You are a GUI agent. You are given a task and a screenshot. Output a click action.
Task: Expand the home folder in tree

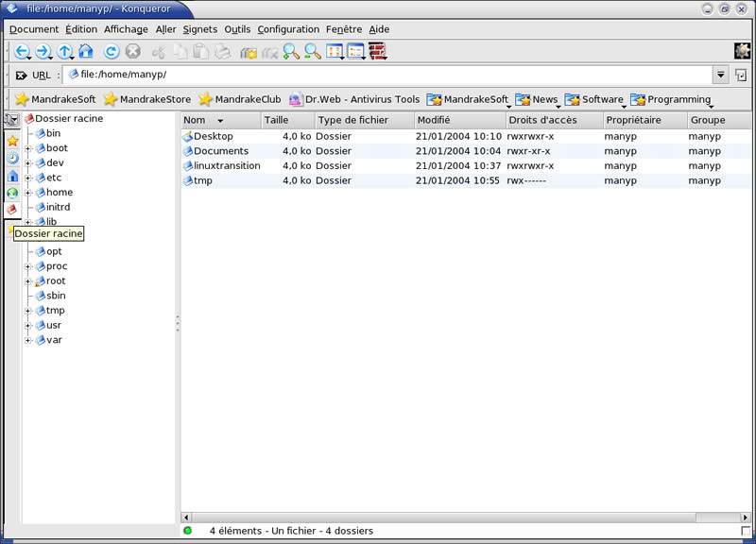tap(28, 193)
